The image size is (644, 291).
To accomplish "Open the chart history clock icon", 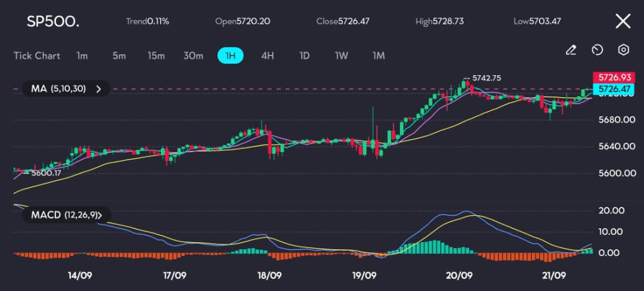I will (597, 50).
